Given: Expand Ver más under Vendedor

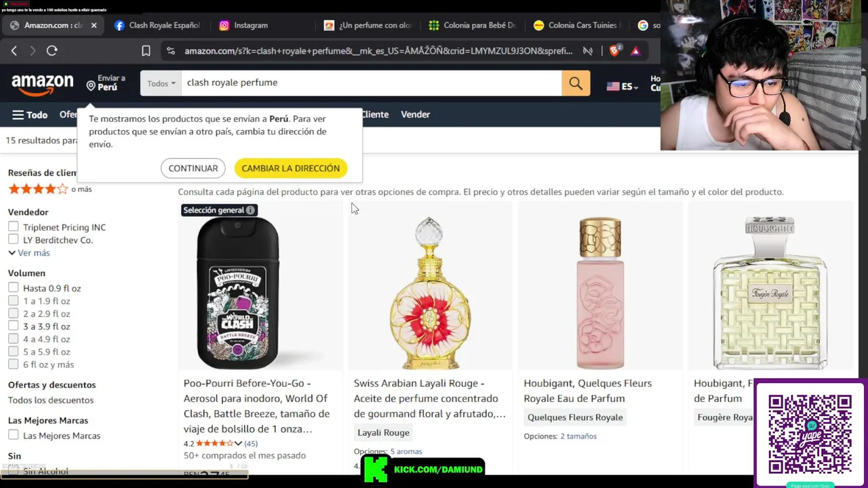Looking at the screenshot, I should pos(29,253).
